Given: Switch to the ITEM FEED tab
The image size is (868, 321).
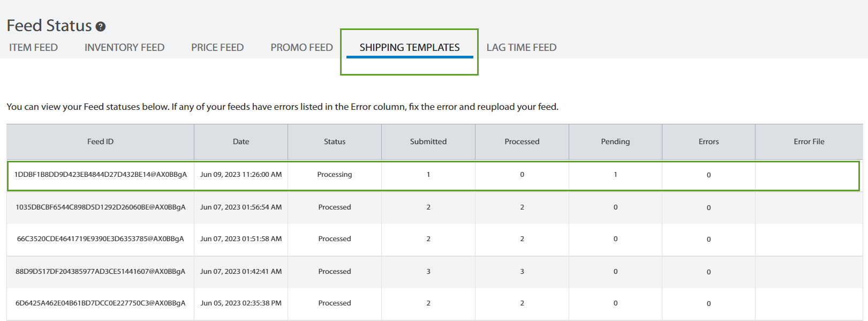Looking at the screenshot, I should pos(33,47).
